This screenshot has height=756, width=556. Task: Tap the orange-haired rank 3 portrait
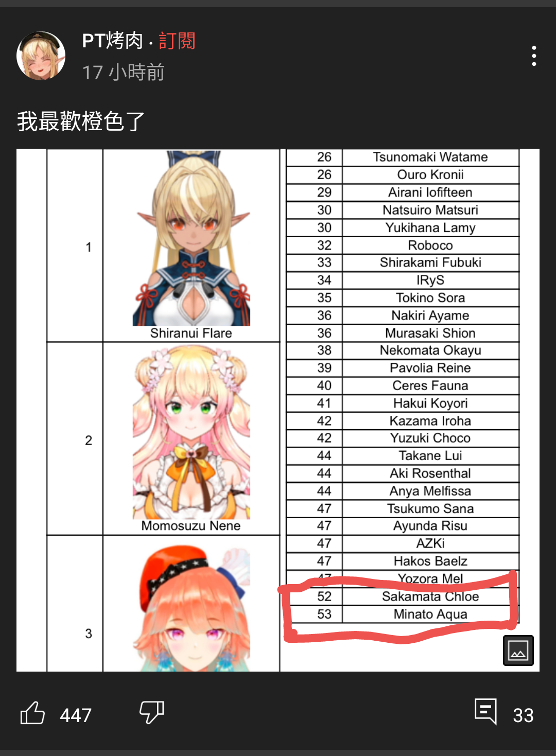pos(192,608)
